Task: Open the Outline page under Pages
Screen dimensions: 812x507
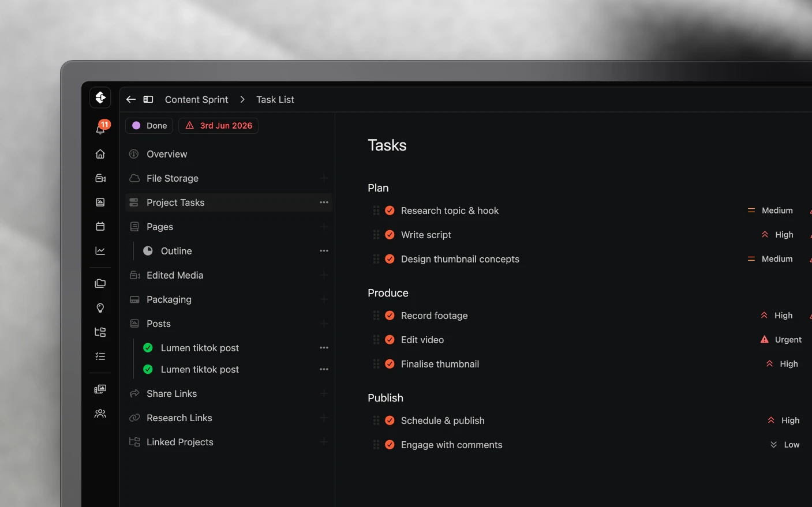Action: pyautogui.click(x=176, y=251)
